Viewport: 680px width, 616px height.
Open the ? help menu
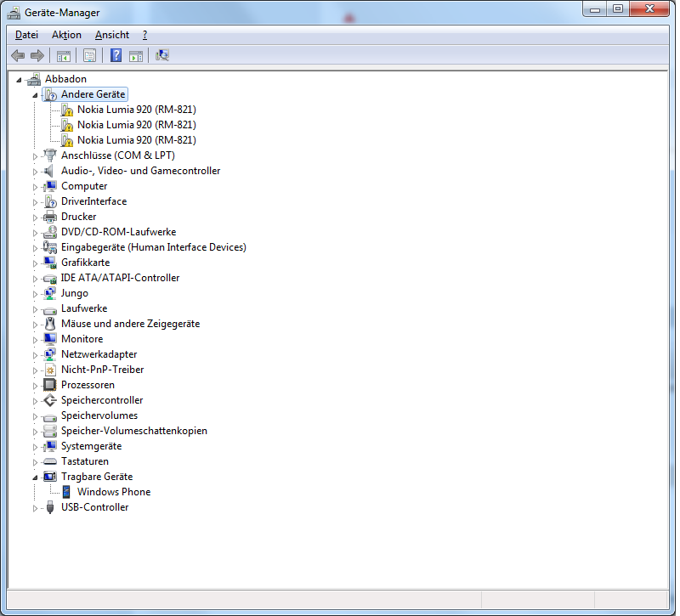(x=144, y=35)
